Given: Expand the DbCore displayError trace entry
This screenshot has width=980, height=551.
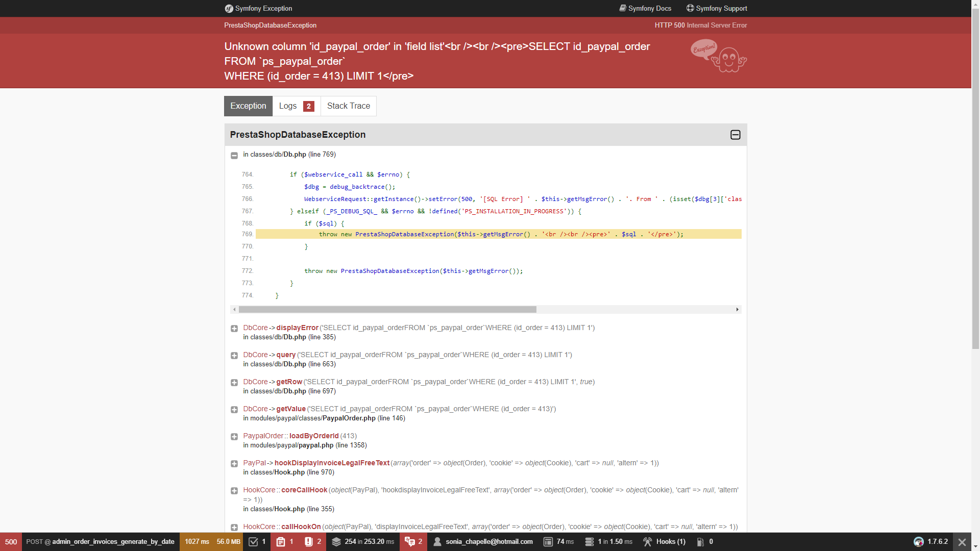Looking at the screenshot, I should click(x=234, y=329).
